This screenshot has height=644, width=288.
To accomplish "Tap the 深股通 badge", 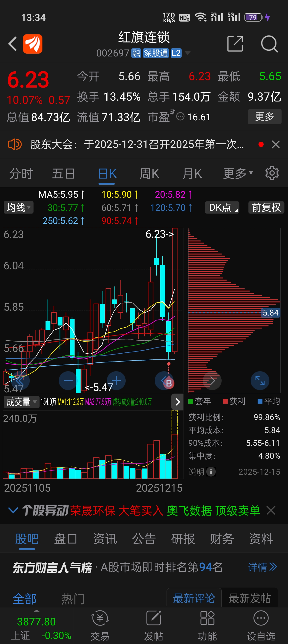I will tap(156, 53).
